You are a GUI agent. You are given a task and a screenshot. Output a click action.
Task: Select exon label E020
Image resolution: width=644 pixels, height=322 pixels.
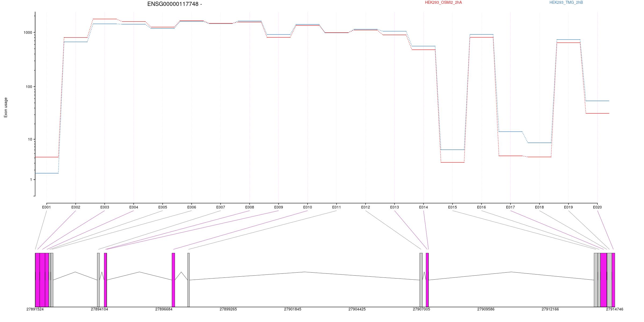pos(597,207)
